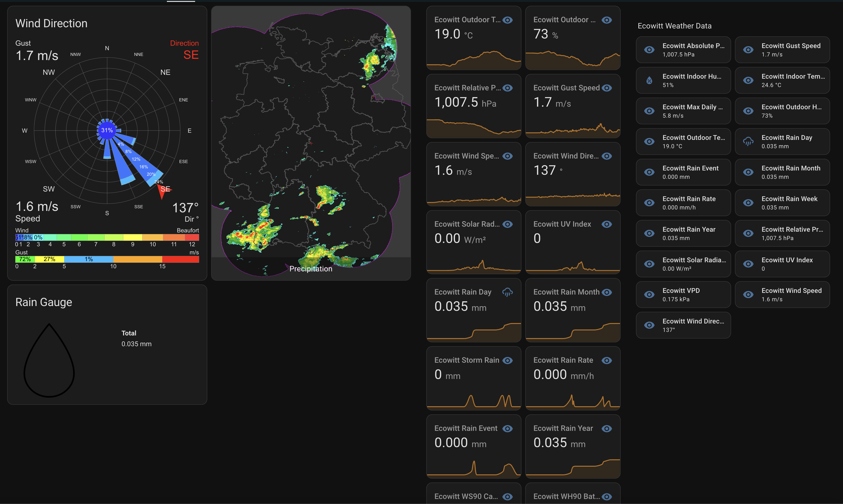843x504 pixels.
Task: Open Ecowitt Indoor Humidity entity
Action: point(683,81)
